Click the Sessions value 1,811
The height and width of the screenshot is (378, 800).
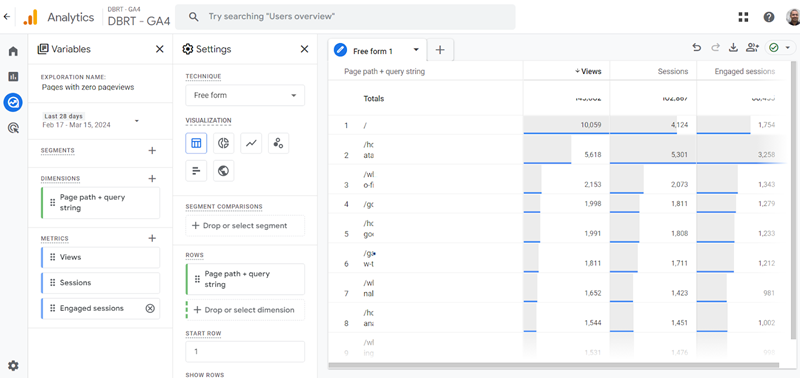click(x=679, y=204)
